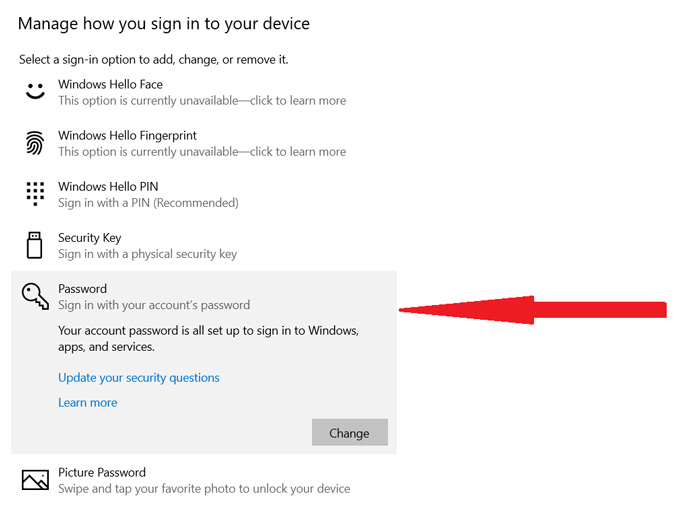700x528 pixels.
Task: Click 'Swipe and tap your favorite photo' description
Action: tap(204, 489)
